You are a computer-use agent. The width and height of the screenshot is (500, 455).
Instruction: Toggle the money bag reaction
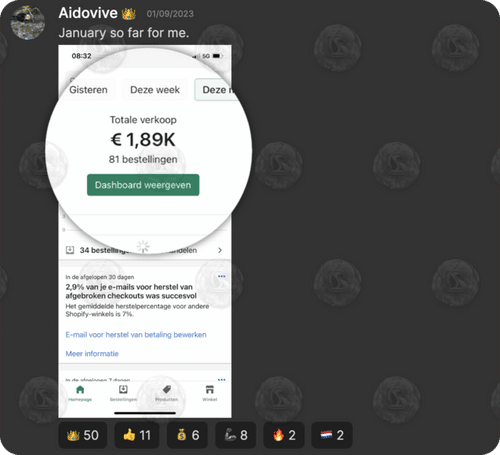187,435
